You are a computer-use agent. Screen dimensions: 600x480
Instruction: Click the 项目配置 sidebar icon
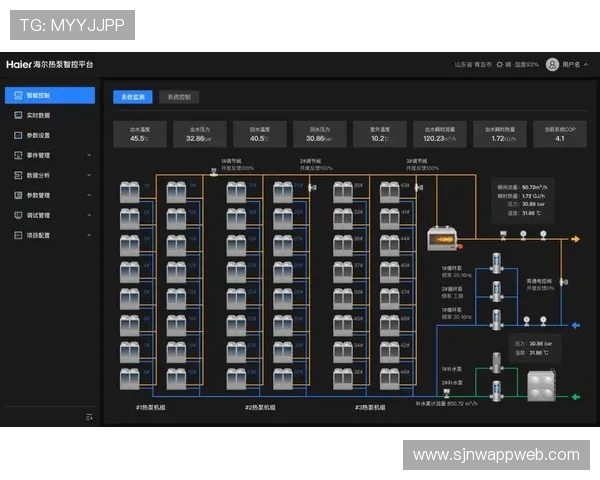(18, 235)
